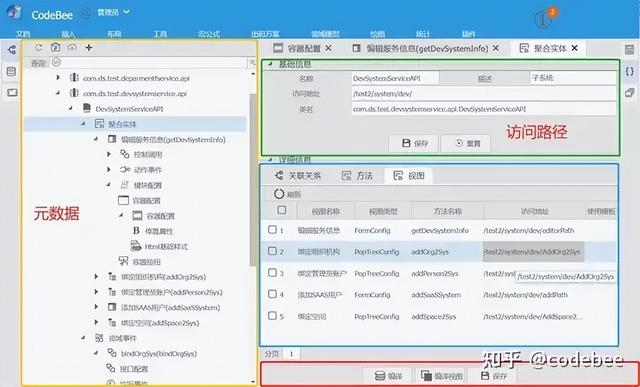Screen dimensions: 640x387
Task: Expand 绑定管理员账户(addPerson2Sys) node
Action: [x=96, y=292]
